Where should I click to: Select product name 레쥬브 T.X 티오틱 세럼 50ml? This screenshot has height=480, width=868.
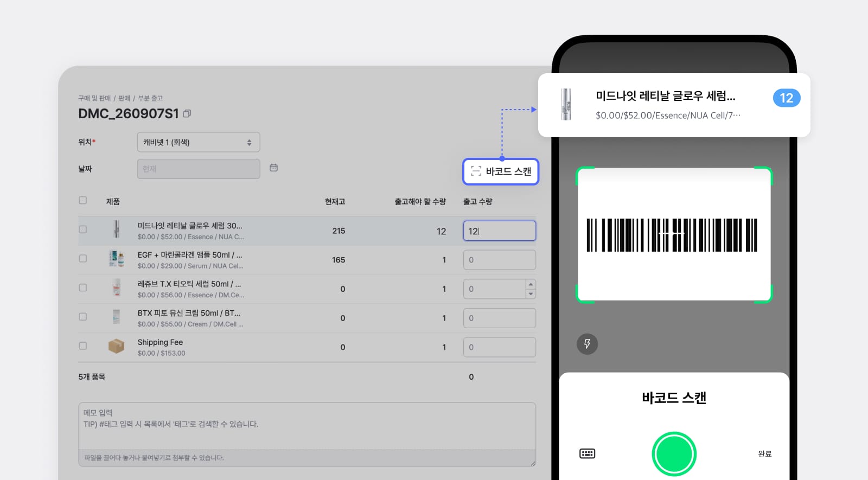pos(189,284)
